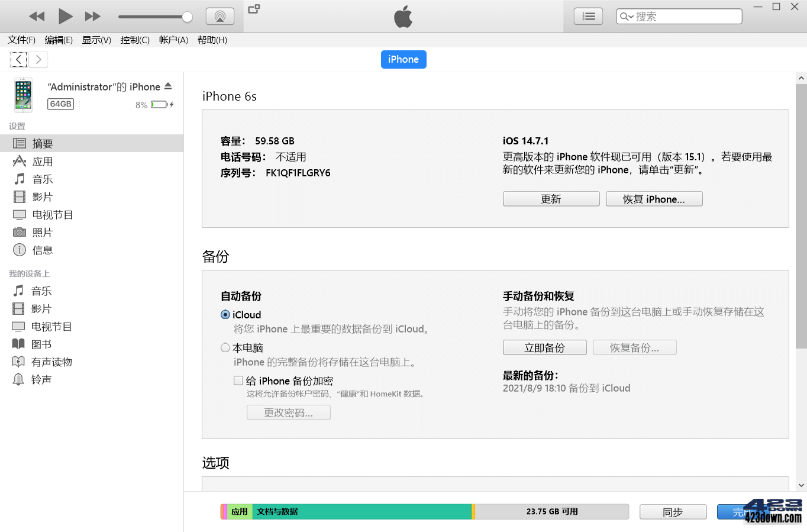The height and width of the screenshot is (532, 807).
Task: Choose 本电脑 as backup destination
Action: [225, 347]
